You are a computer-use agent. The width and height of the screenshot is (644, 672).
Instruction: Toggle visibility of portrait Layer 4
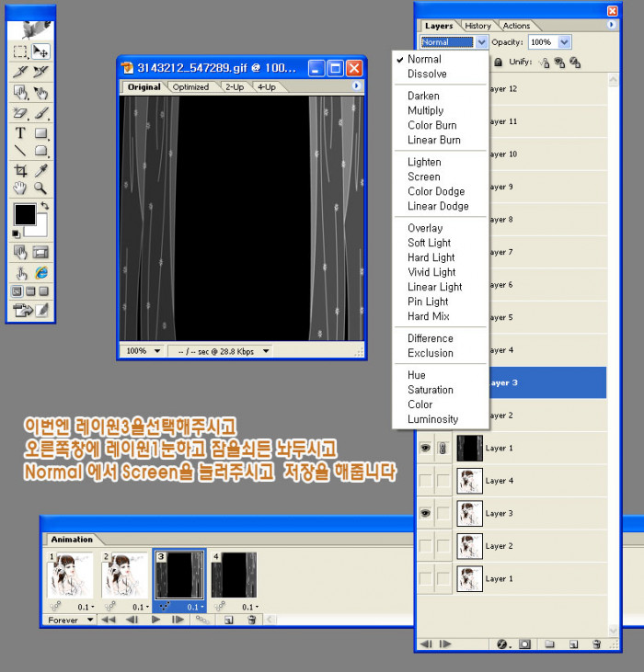425,481
